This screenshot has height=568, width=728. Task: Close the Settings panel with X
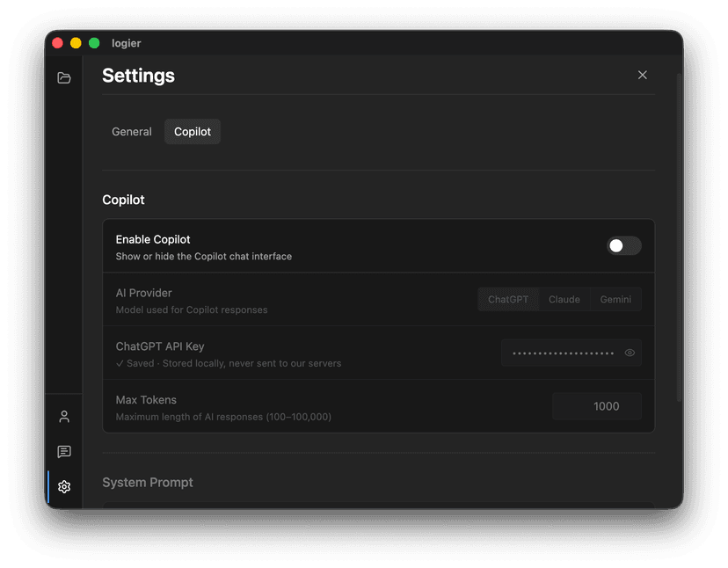(642, 75)
